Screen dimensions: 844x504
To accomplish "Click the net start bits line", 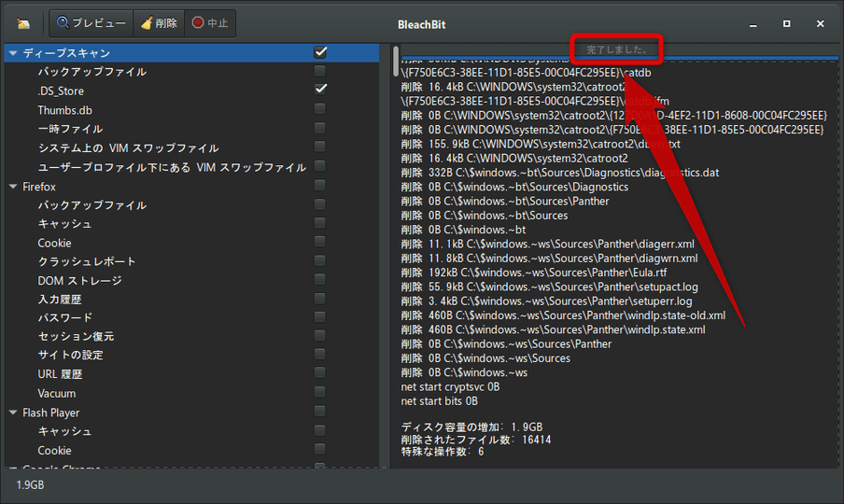I will click(x=439, y=400).
